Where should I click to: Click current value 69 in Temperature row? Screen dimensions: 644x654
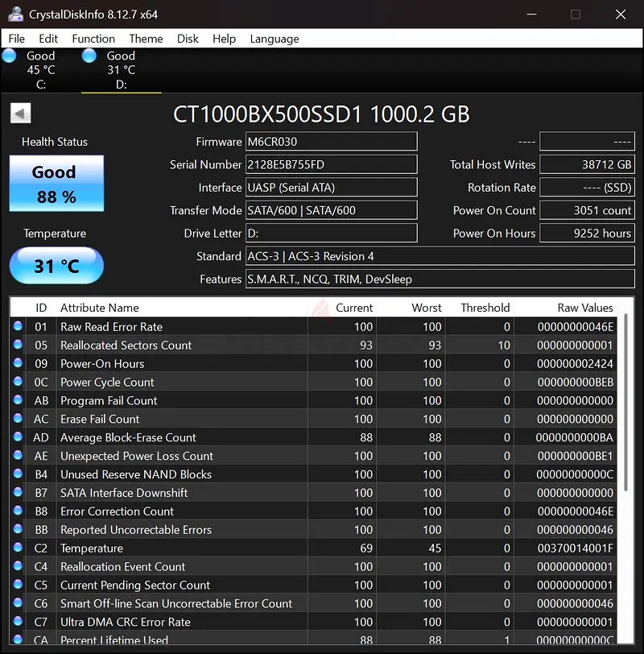click(366, 548)
